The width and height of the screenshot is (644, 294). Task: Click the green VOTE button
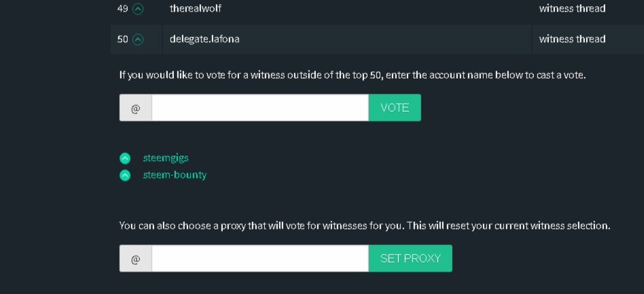[x=395, y=107]
